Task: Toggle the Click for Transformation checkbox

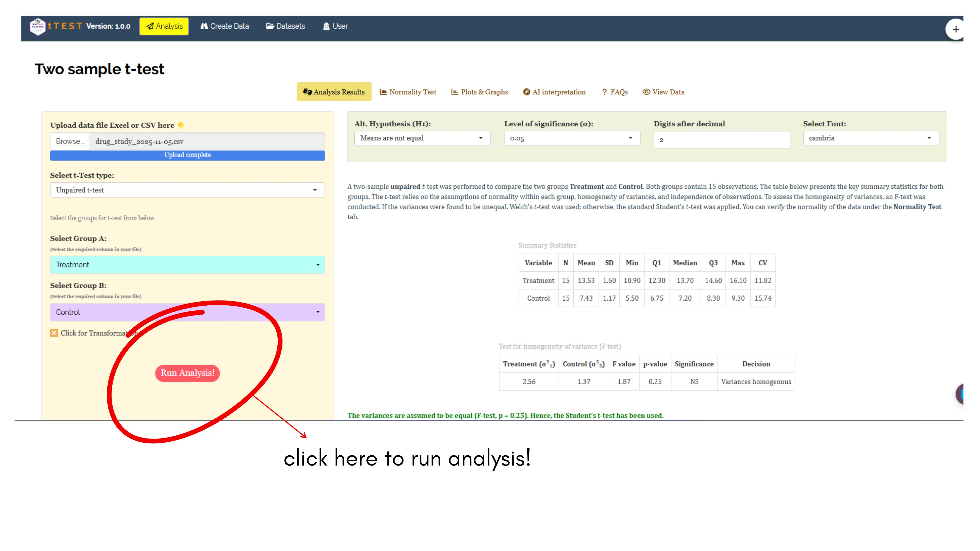Action: [x=54, y=333]
